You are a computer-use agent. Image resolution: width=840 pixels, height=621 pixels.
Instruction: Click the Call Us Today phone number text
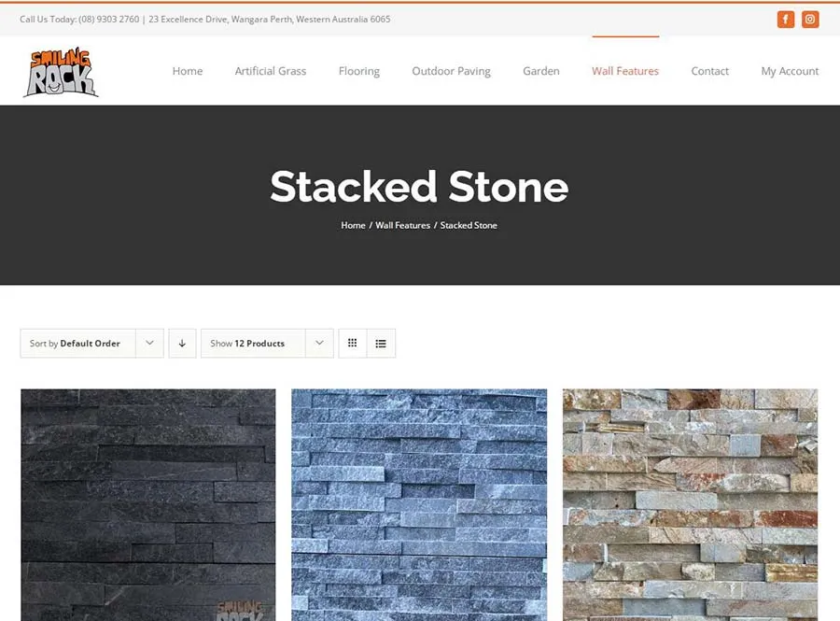click(79, 20)
